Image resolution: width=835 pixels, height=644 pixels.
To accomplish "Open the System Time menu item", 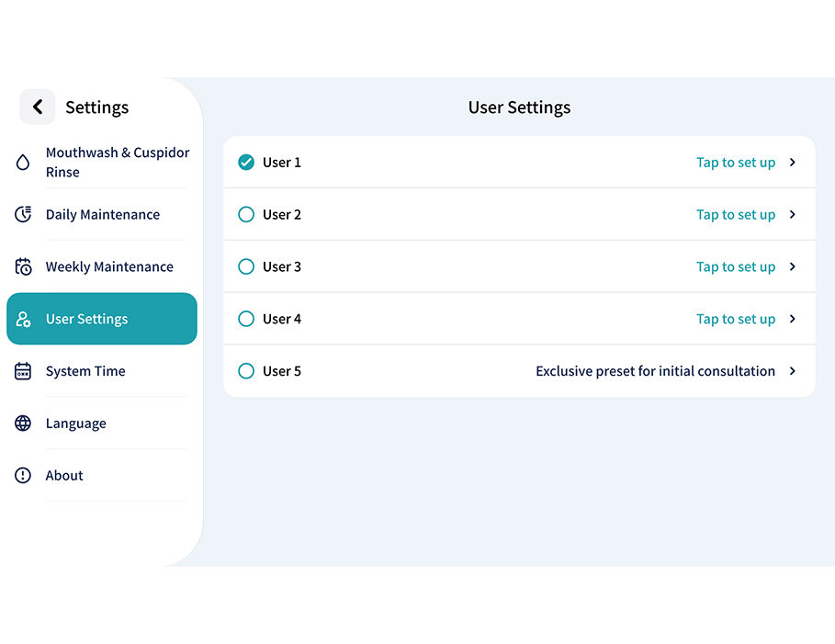I will [85, 372].
